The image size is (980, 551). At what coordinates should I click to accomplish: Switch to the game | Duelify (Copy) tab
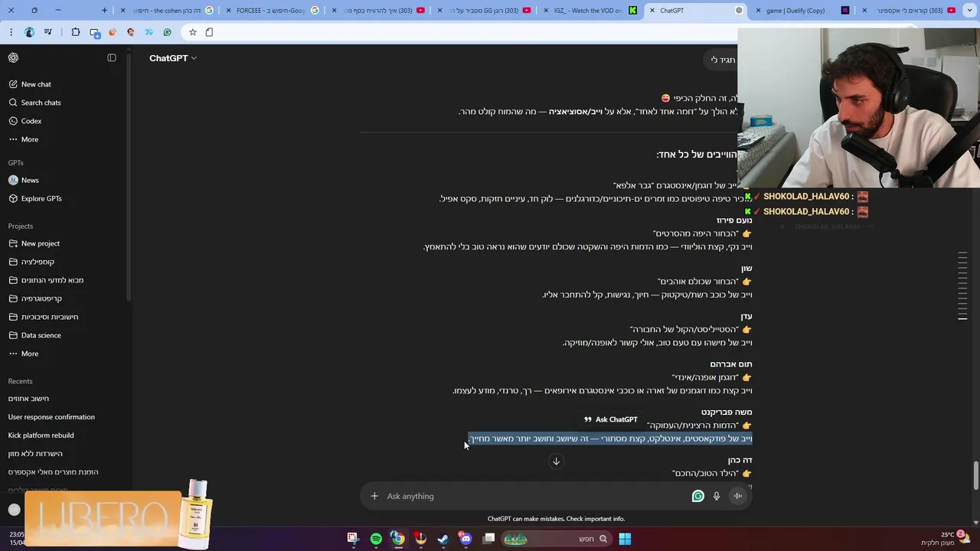point(802,11)
